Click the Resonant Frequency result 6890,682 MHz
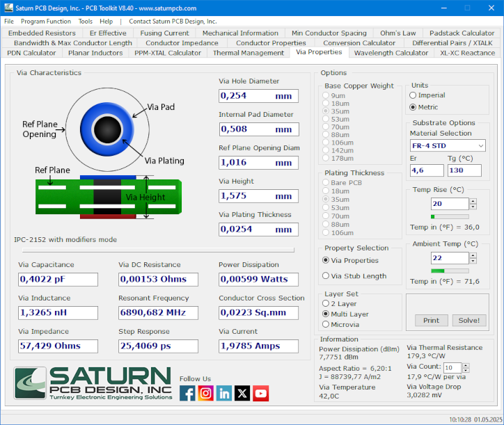Image resolution: width=504 pixels, height=425 pixels. coord(158,312)
